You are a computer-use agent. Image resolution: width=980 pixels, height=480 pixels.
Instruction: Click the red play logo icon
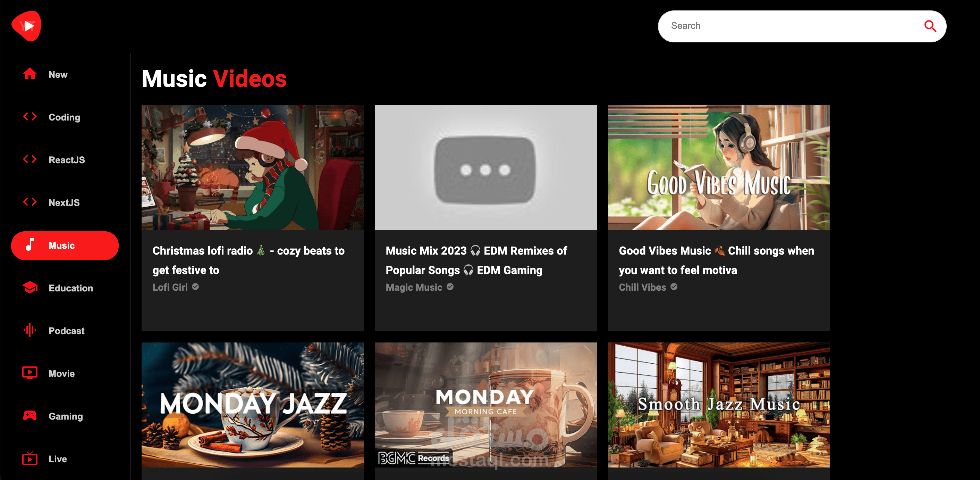(26, 26)
